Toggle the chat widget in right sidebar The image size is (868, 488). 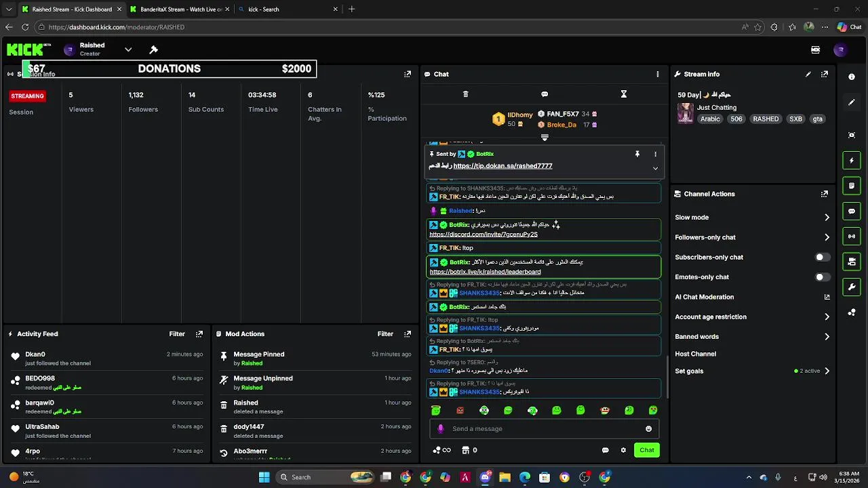click(x=852, y=211)
